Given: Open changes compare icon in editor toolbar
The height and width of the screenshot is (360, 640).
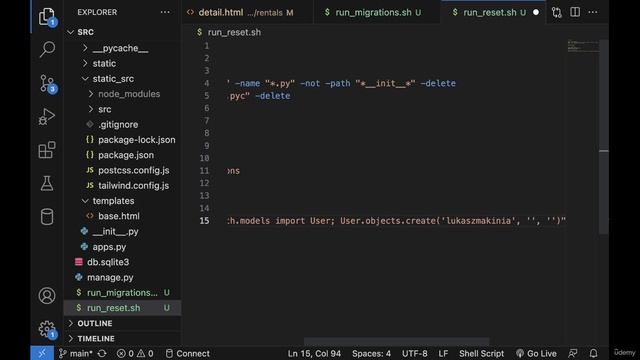Looking at the screenshot, I should 557,12.
